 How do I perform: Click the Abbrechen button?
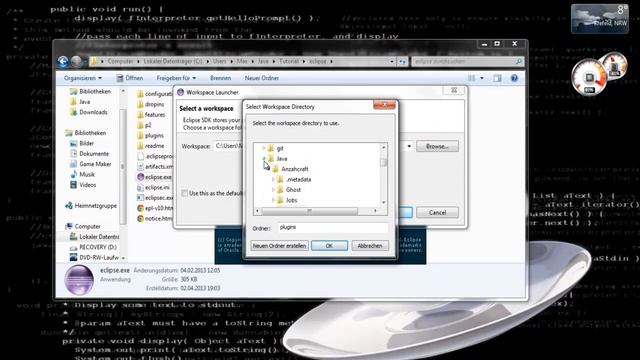pyautogui.click(x=370, y=246)
